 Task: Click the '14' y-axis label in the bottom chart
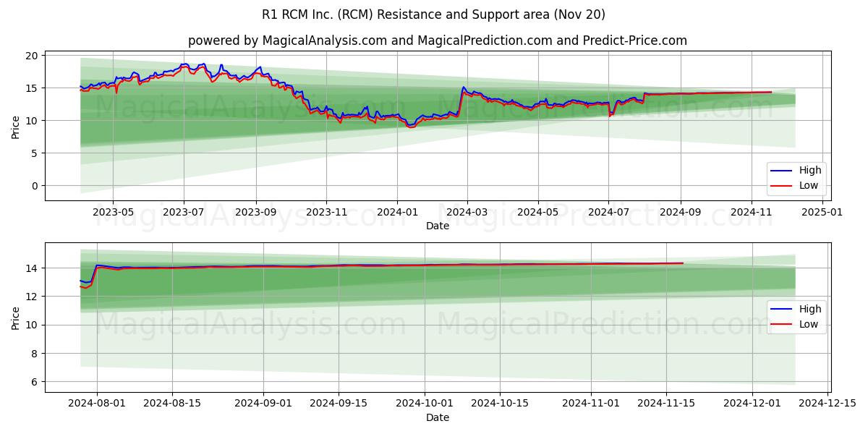[33, 268]
